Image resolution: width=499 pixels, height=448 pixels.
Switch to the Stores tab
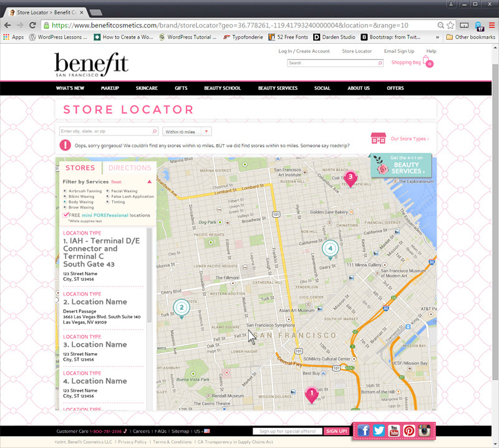[80, 168]
